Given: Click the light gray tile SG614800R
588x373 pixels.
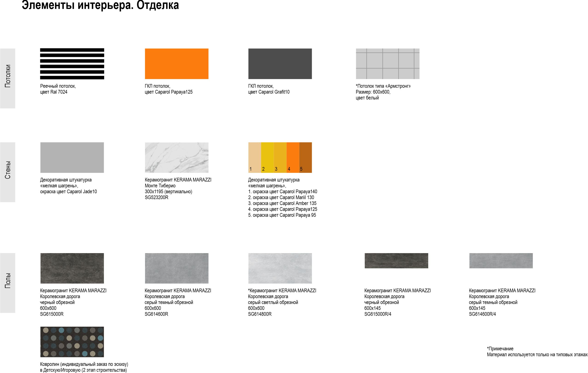Looking at the screenshot, I should click(x=280, y=268).
